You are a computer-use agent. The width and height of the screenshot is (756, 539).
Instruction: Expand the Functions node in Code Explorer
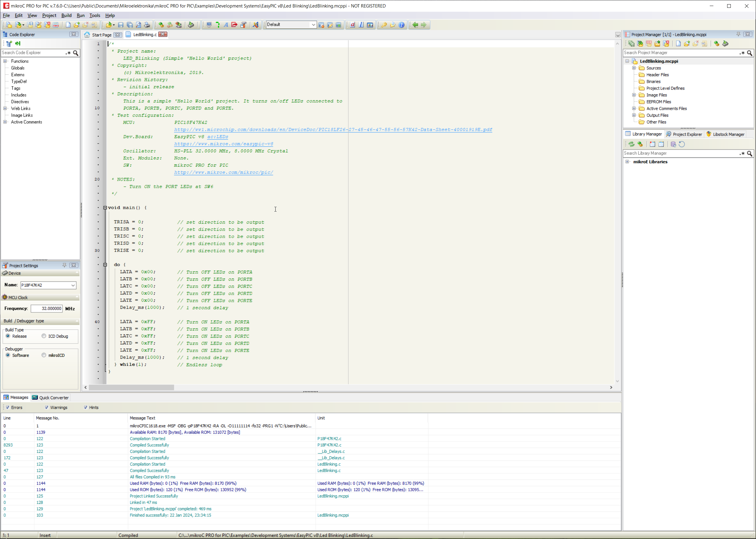[x=5, y=61]
